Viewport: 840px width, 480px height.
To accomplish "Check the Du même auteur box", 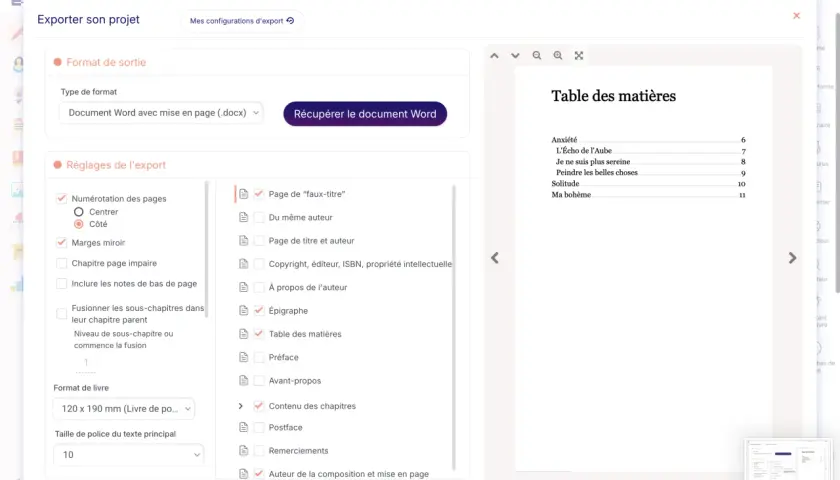I will click(259, 217).
